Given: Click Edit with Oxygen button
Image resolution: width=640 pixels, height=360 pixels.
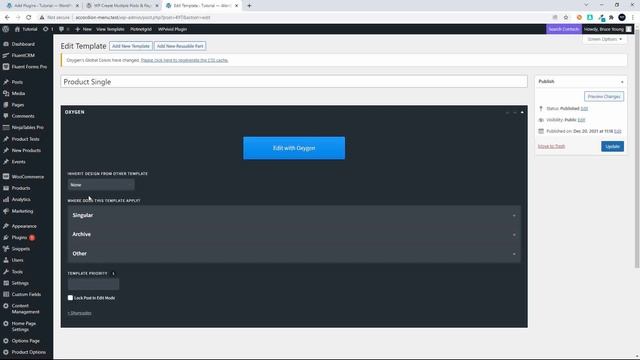Looking at the screenshot, I should click(294, 148).
